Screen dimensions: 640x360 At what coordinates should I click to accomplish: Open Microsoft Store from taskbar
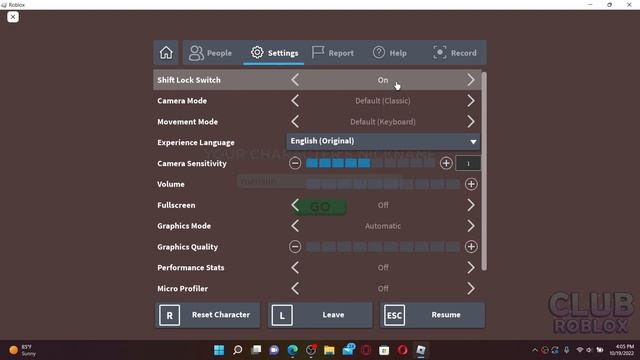384,350
